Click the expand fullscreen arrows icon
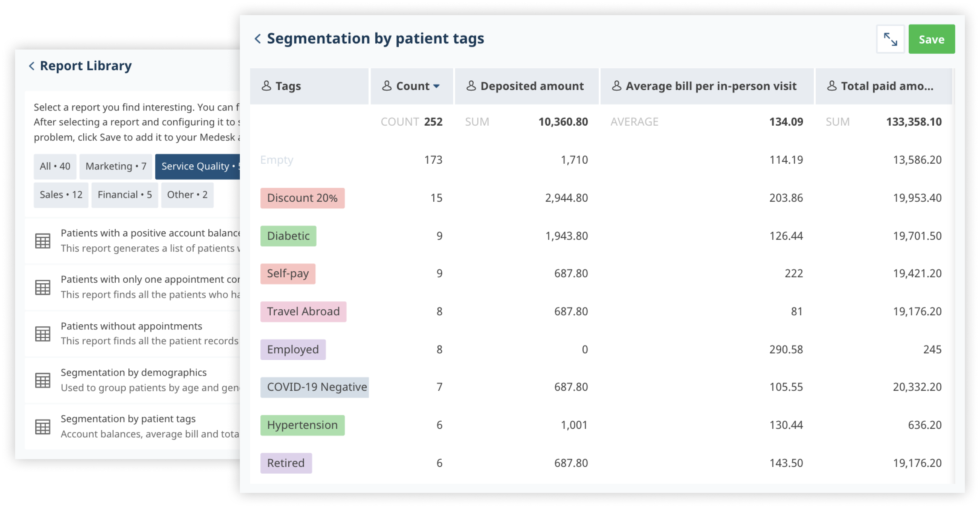 tap(890, 39)
